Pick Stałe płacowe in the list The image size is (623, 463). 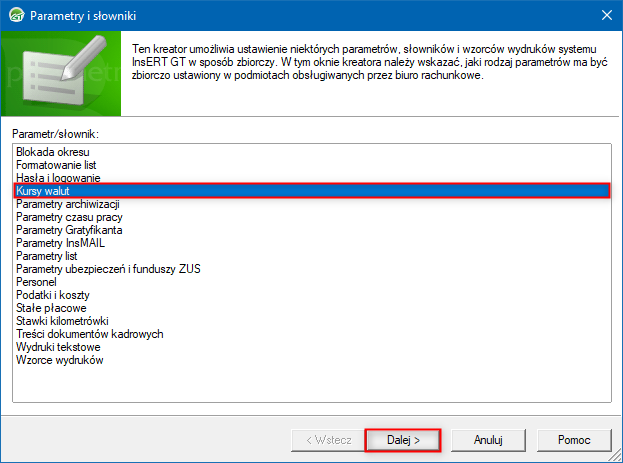tap(312, 308)
